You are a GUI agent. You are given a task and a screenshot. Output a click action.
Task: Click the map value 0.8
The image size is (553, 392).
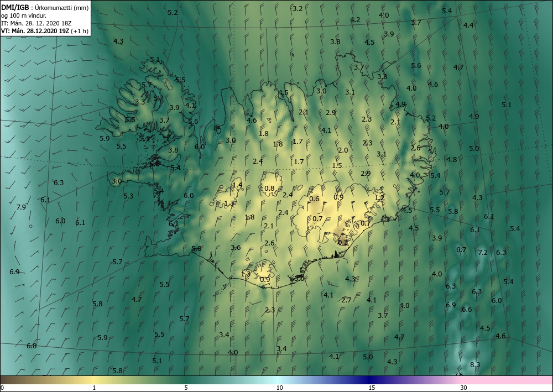click(269, 188)
